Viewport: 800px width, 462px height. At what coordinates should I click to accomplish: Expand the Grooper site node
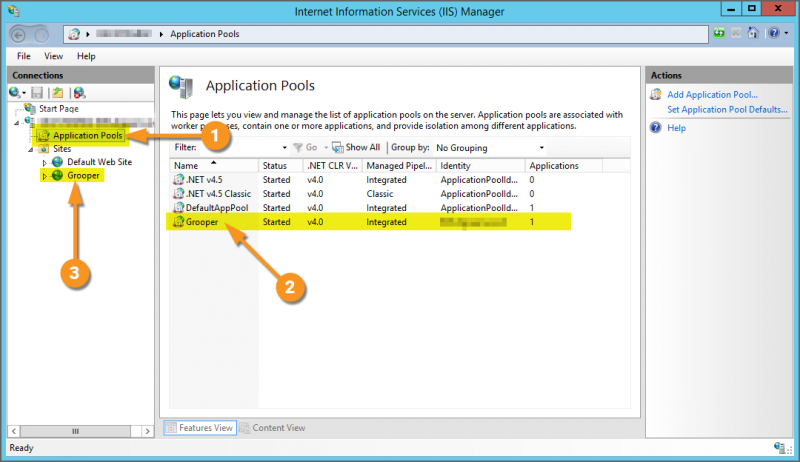tap(44, 176)
